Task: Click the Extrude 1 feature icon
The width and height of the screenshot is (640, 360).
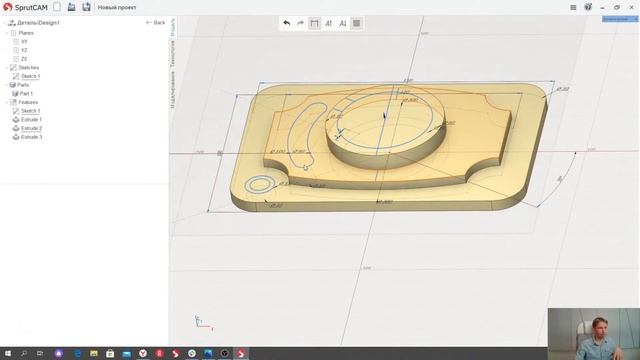Action: [16, 120]
